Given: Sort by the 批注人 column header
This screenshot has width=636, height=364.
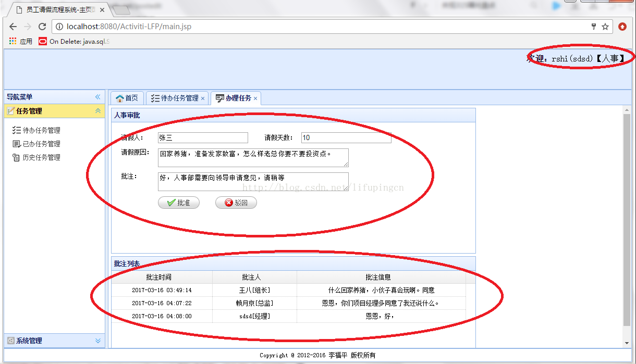Looking at the screenshot, I should [x=254, y=277].
